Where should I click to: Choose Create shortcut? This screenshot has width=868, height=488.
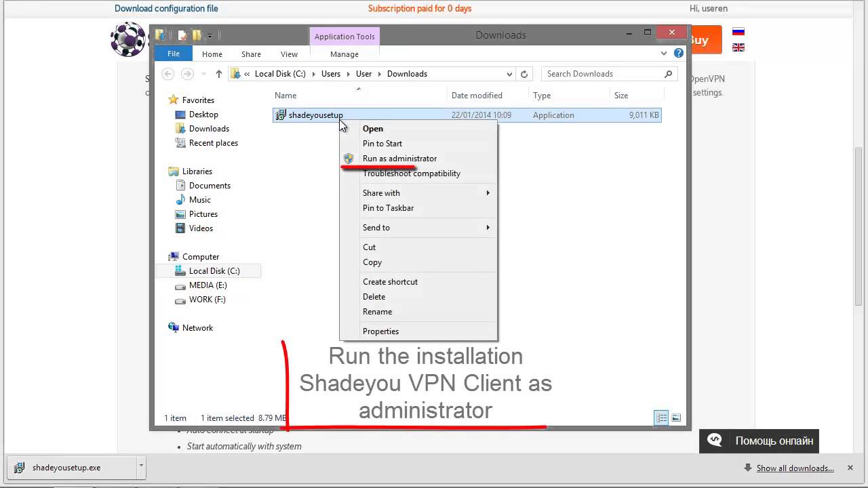pos(418,282)
